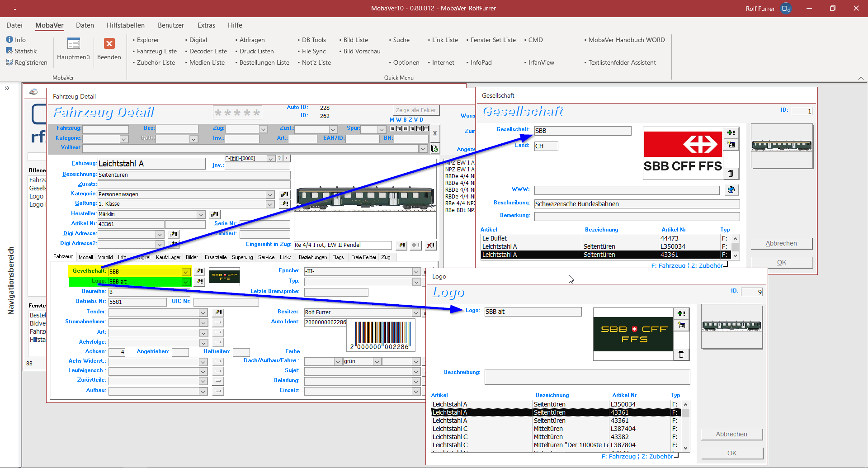This screenshot has width=868, height=468.
Task: Delete image trash icon in Logo window
Action: (x=681, y=355)
